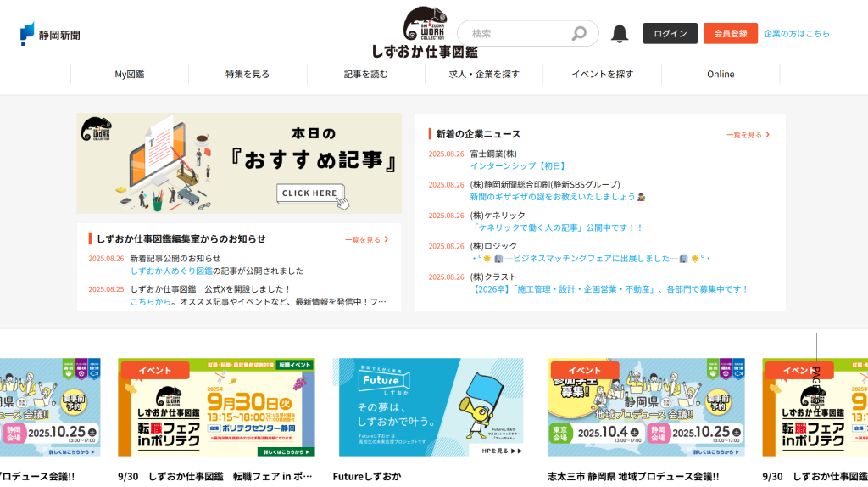Click 富士鋼業(株) company name text
Viewport: 868px width, 487px height.
(x=493, y=154)
